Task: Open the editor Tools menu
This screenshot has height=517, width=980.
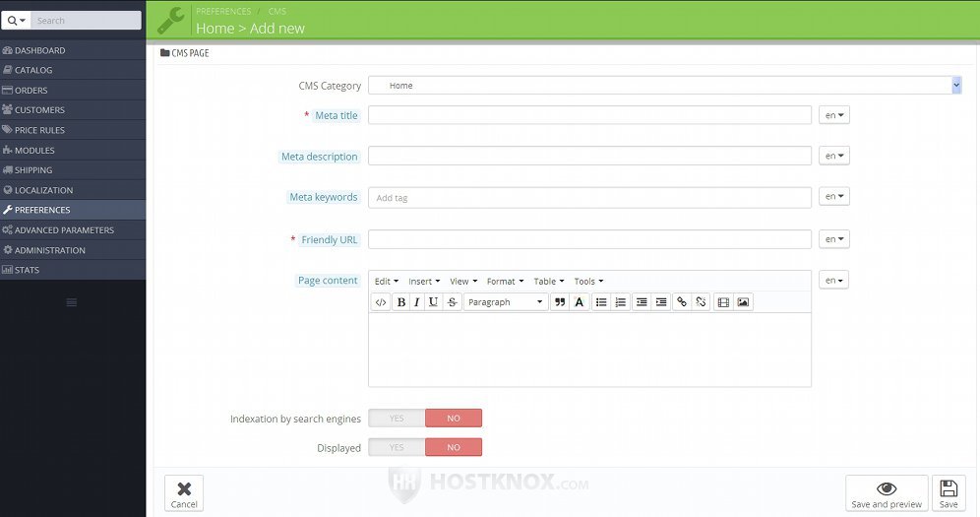Action: [588, 282]
